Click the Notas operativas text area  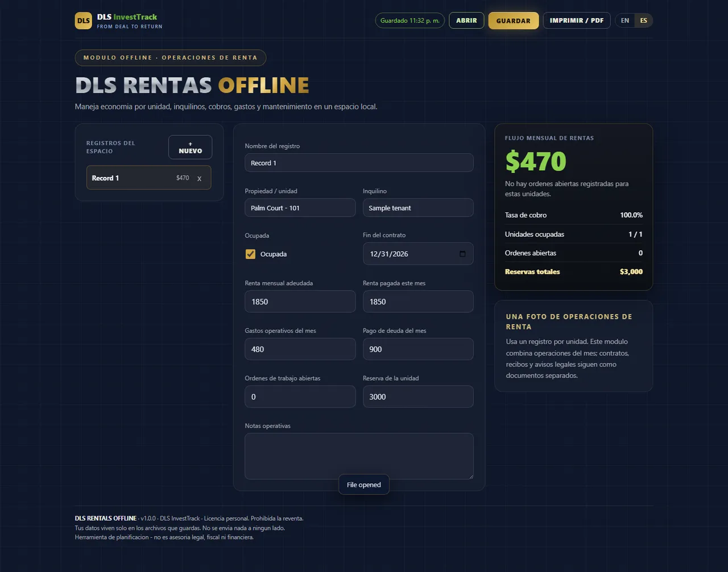(359, 456)
